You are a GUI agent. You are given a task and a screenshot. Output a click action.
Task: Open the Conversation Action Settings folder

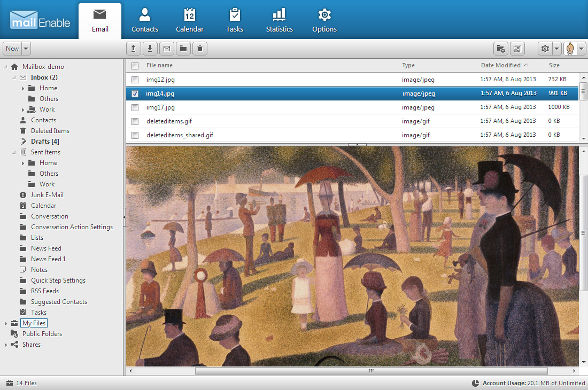point(72,227)
